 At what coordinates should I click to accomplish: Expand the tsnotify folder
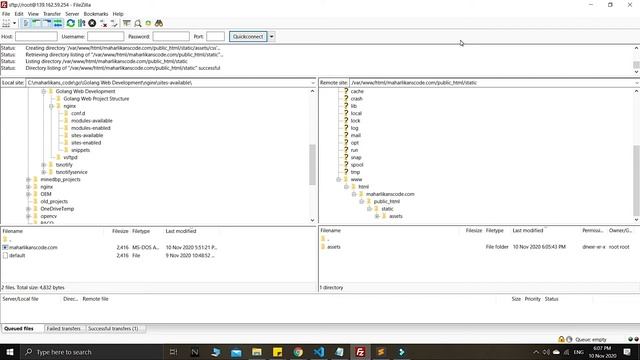44,165
